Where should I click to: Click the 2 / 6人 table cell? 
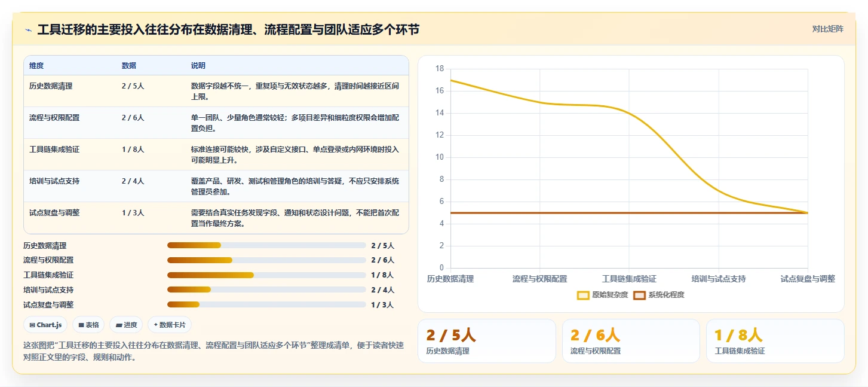133,118
